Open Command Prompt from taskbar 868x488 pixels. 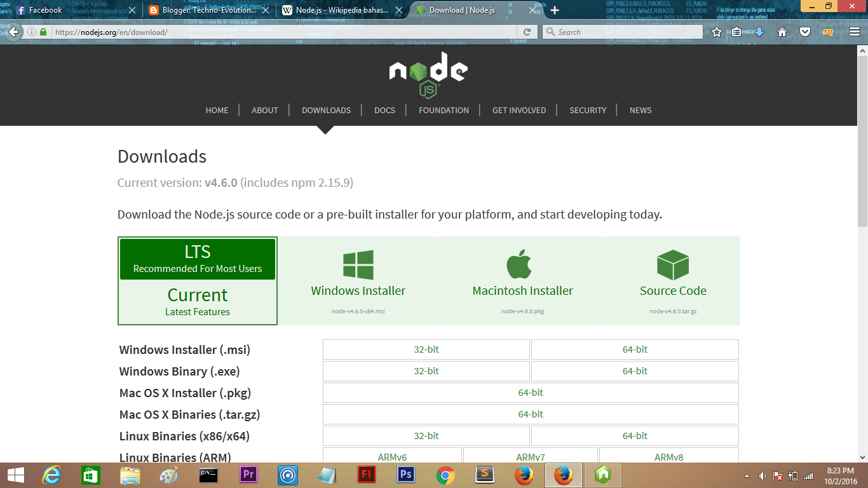click(208, 475)
